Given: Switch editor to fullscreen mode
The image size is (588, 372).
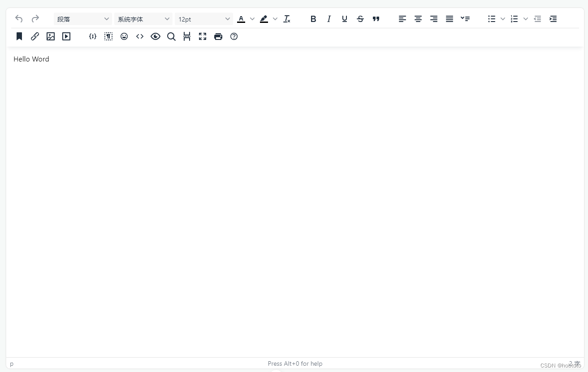Looking at the screenshot, I should pyautogui.click(x=203, y=36).
